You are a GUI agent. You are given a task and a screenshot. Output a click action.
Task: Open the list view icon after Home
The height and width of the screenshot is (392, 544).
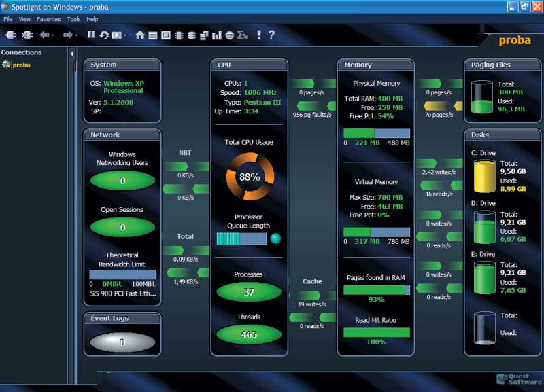coord(153,35)
